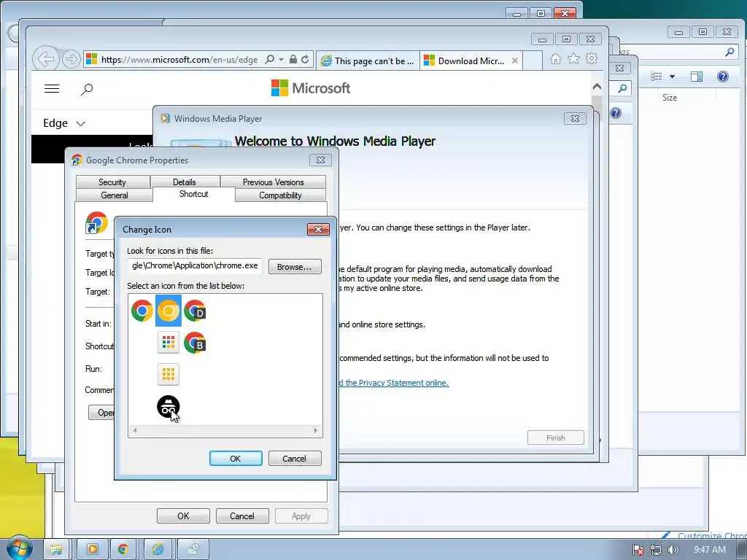Click the Internet Explorer back button

pyautogui.click(x=45, y=60)
